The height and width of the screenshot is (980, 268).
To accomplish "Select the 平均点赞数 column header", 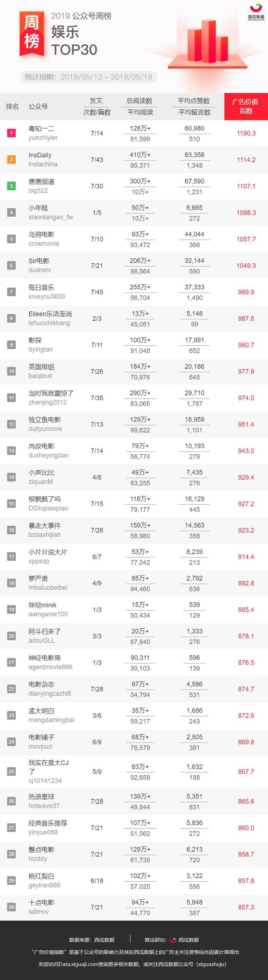I will (194, 101).
